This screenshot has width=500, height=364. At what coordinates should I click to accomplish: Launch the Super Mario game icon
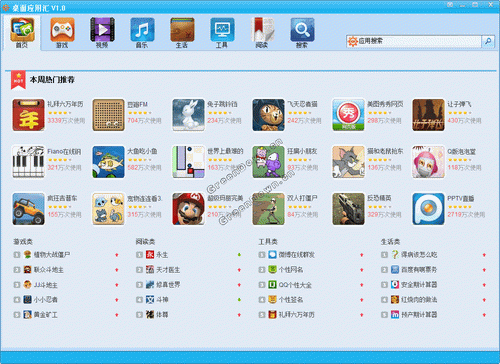[x=188, y=209]
